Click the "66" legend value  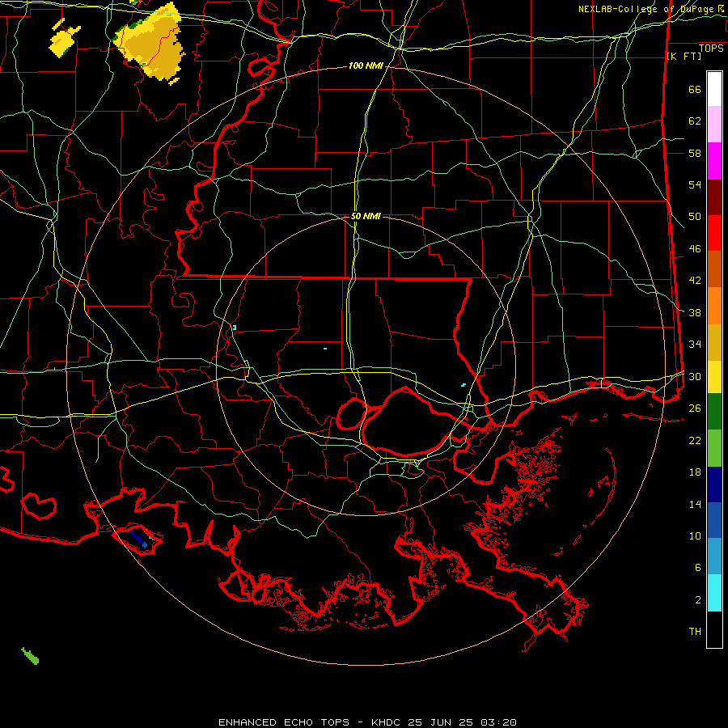click(695, 89)
